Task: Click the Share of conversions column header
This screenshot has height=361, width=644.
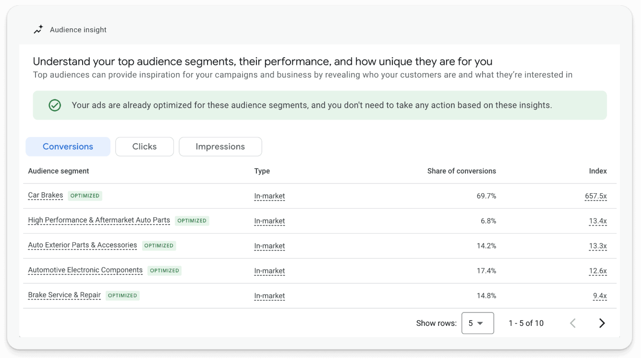Action: coord(462,171)
